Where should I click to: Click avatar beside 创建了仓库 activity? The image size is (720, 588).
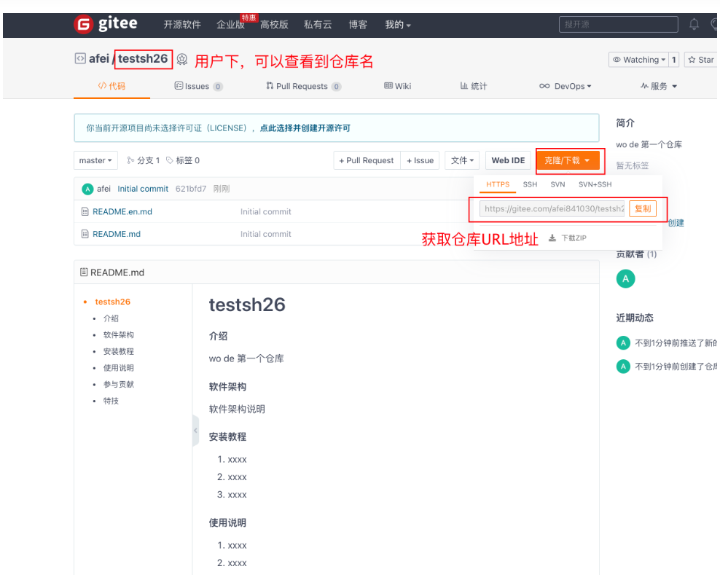[623, 366]
